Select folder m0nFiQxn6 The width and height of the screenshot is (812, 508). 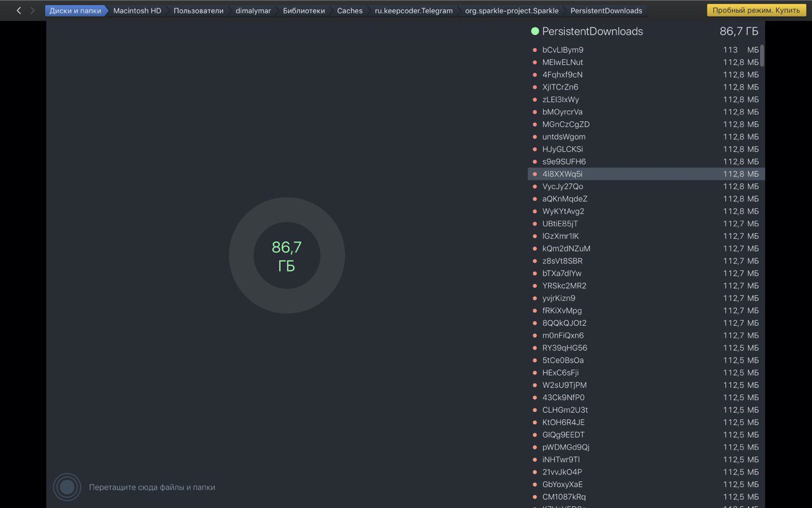(646, 335)
